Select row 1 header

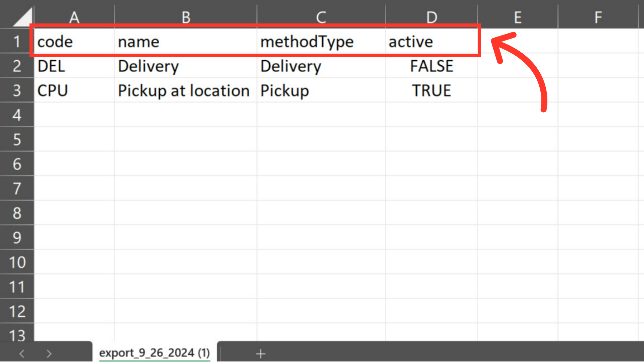(17, 42)
